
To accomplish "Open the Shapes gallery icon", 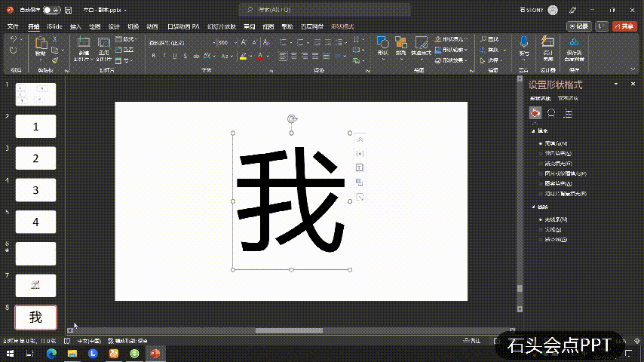I will point(383,43).
